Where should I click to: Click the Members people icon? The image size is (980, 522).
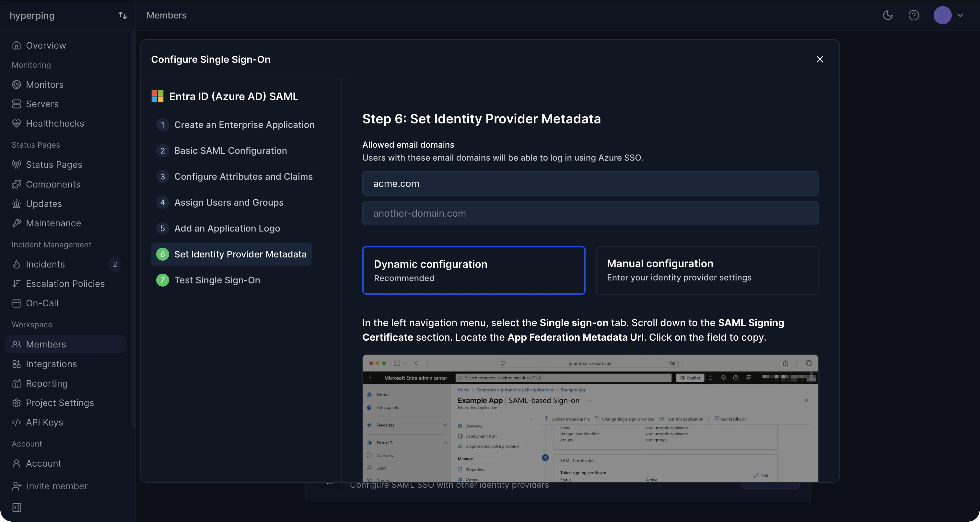(x=16, y=344)
